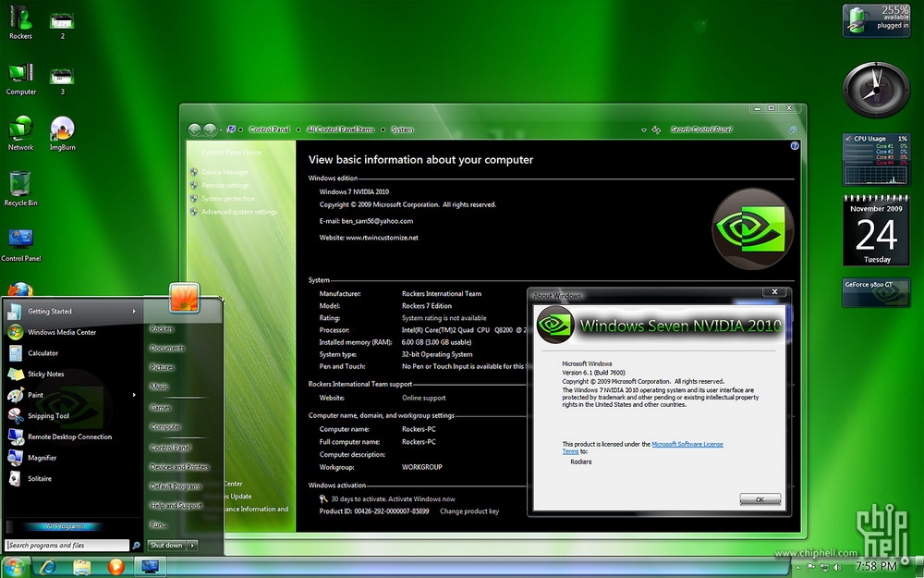
Task: Select the Recycle Bin icon
Action: 20,189
